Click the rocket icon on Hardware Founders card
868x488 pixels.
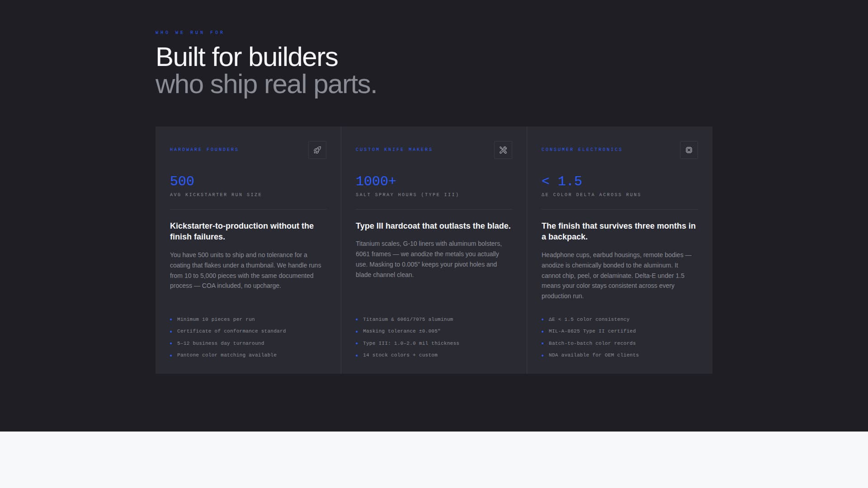tap(317, 150)
